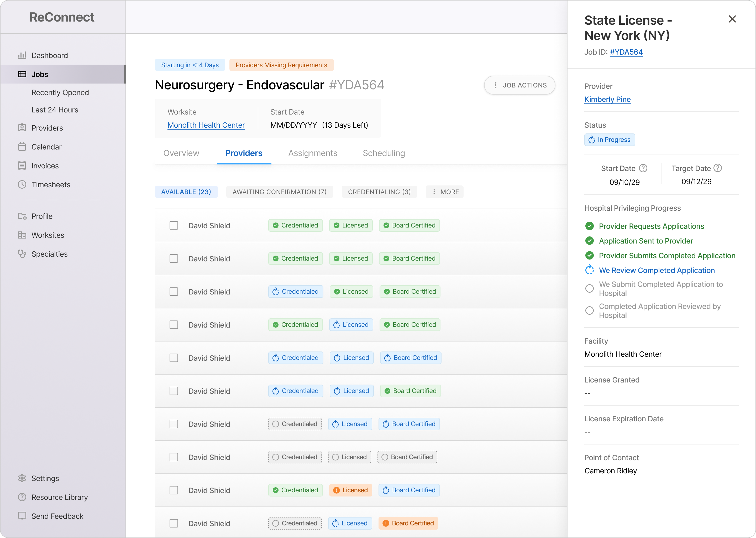Open the Job Actions dropdown menu

tap(519, 85)
